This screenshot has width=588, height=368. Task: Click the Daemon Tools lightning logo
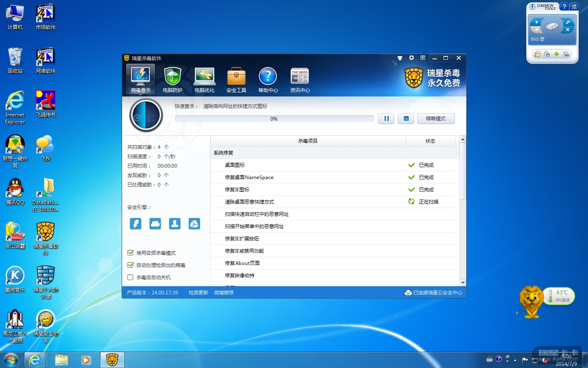532,7
